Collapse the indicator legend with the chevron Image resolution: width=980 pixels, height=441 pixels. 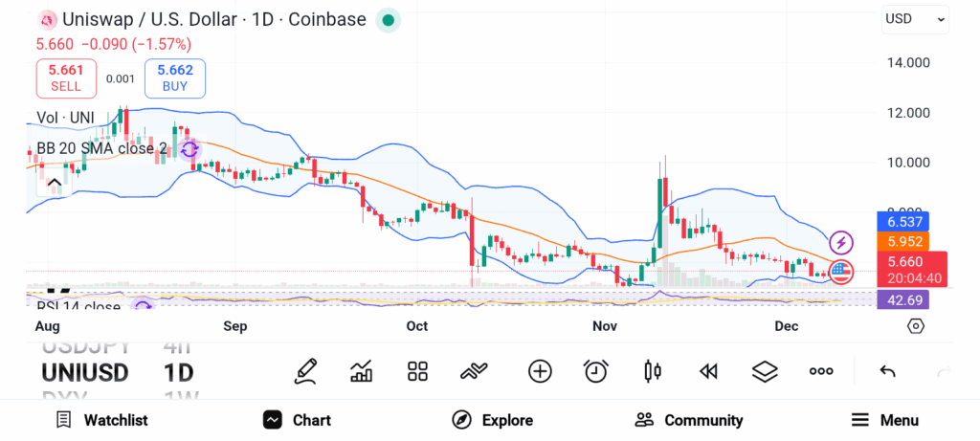click(54, 183)
